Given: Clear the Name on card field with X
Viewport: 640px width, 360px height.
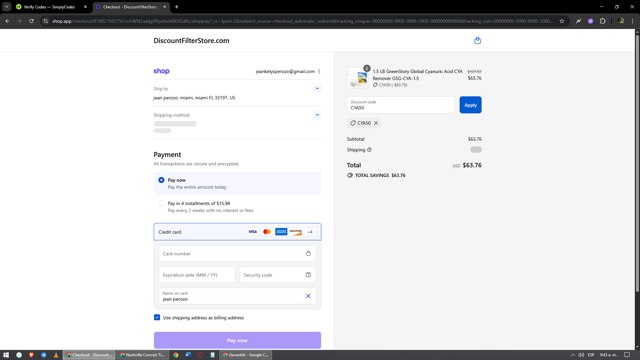Looking at the screenshot, I should pyautogui.click(x=308, y=296).
